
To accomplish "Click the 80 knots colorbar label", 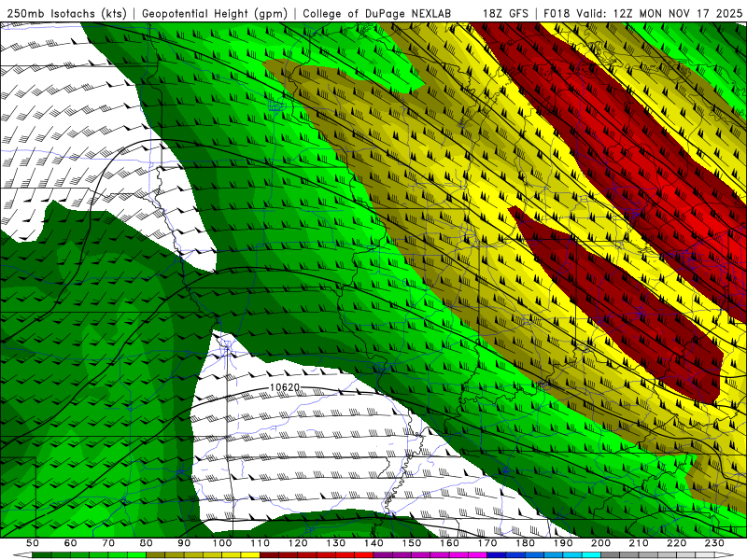I will tap(147, 543).
